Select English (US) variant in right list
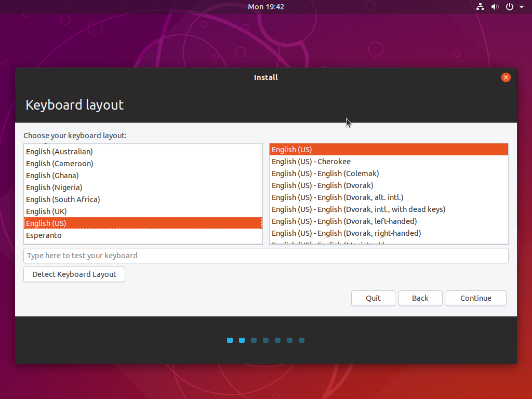The width and height of the screenshot is (532, 399). 389,149
